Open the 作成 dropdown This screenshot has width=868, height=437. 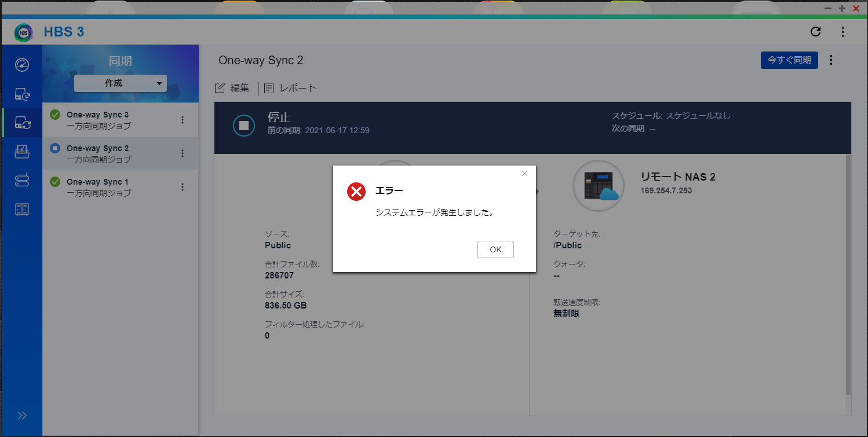(x=120, y=83)
